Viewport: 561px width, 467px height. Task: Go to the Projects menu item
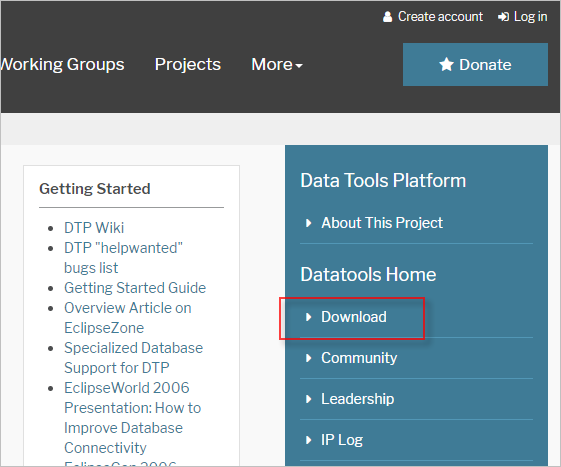[187, 64]
